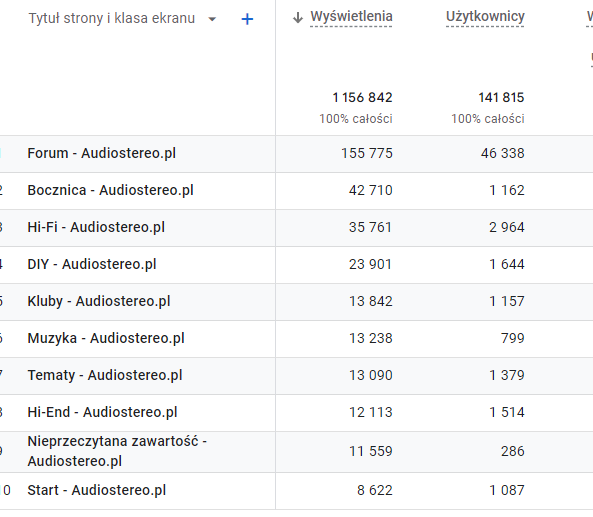Screen dimensions: 593x517
Task: Select the Forum - Audiostereo.pl row
Action: tap(296, 154)
